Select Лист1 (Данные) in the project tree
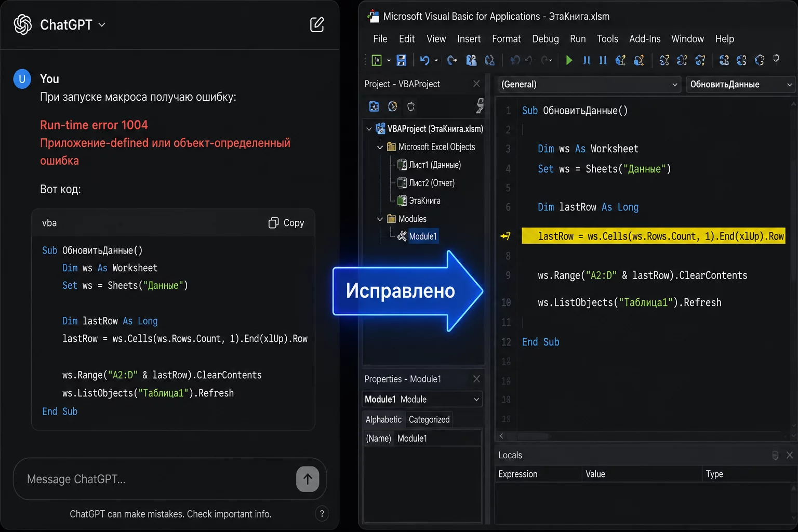The width and height of the screenshot is (798, 532). tap(435, 165)
